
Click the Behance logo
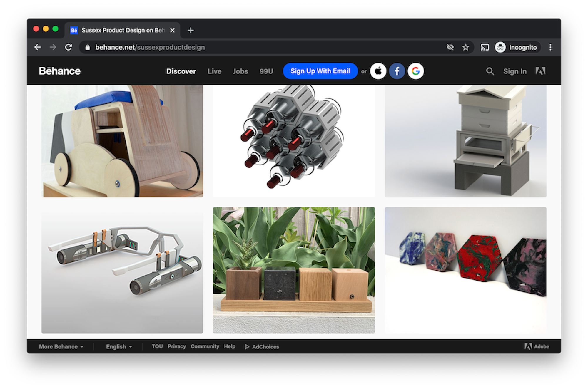[x=60, y=71]
